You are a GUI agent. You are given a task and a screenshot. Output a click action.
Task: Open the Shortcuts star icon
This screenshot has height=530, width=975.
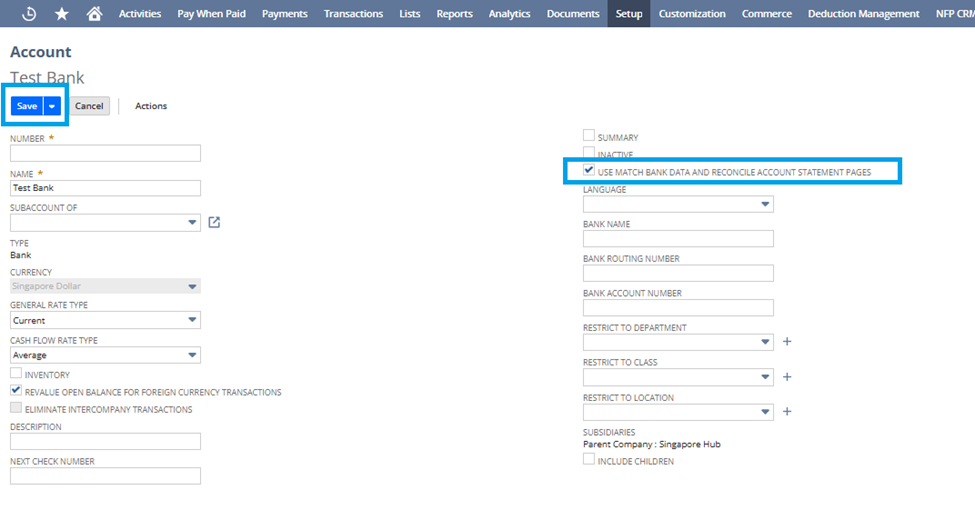pyautogui.click(x=62, y=14)
